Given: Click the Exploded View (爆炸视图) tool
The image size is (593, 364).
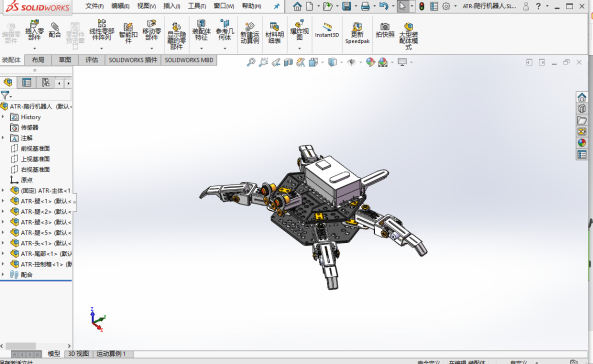Looking at the screenshot, I should [x=300, y=30].
